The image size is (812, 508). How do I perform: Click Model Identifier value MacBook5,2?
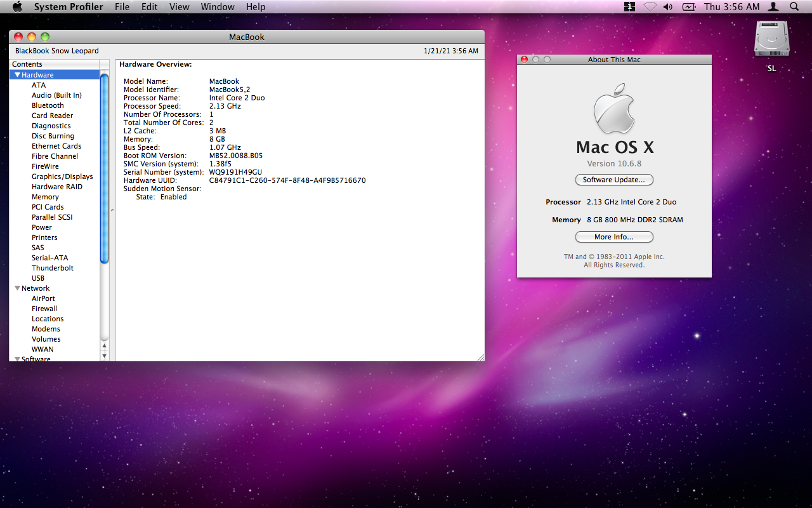pos(230,90)
